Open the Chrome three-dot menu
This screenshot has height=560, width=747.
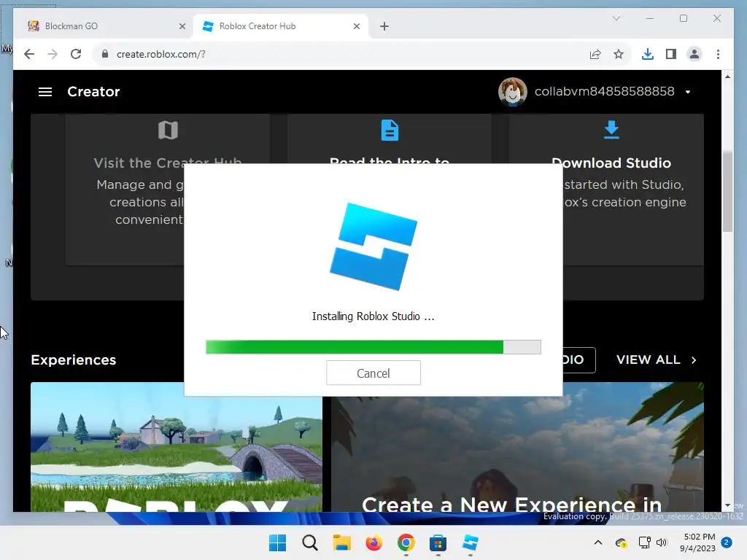coord(718,54)
